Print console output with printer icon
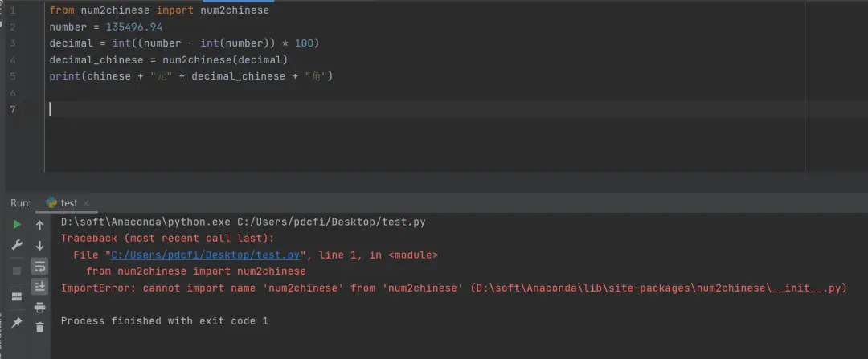868x359 pixels. pyautogui.click(x=40, y=308)
